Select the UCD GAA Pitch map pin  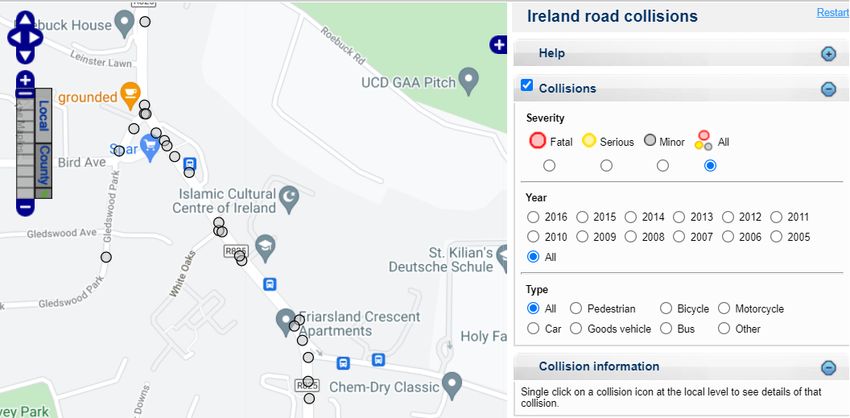468,79
